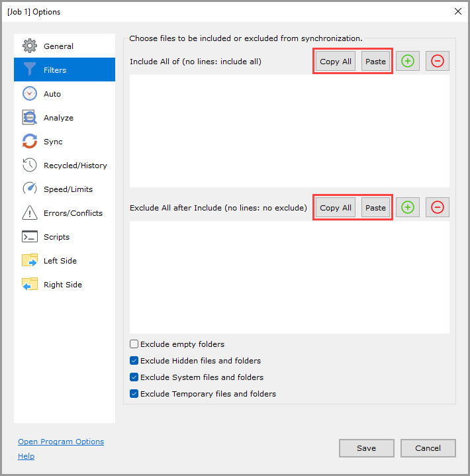Go to Recycled/History section

tap(75, 166)
